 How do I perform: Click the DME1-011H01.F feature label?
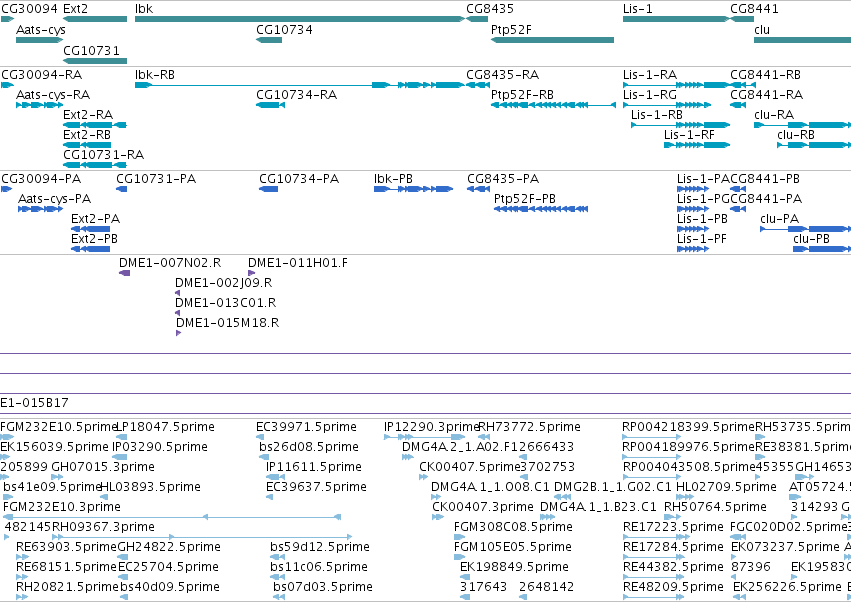[298, 263]
